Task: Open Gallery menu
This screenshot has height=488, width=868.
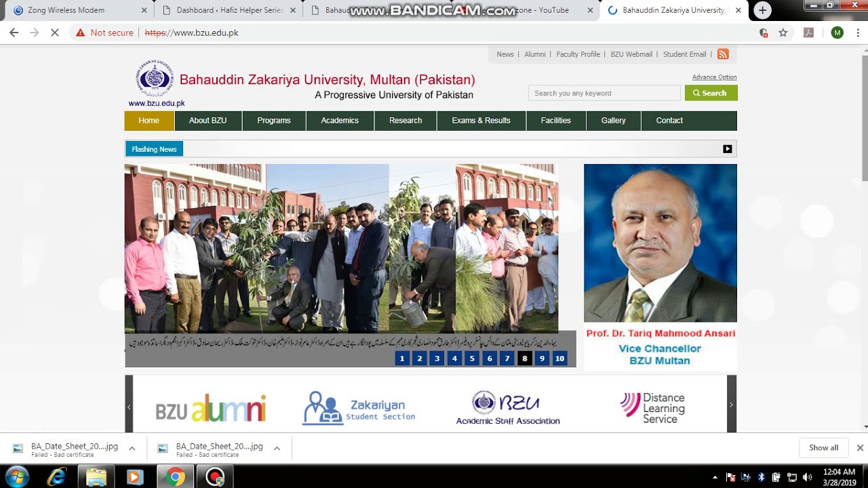Action: click(614, 121)
